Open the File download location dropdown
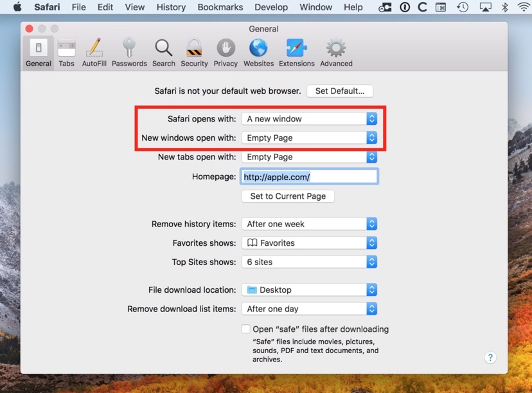 [310, 289]
